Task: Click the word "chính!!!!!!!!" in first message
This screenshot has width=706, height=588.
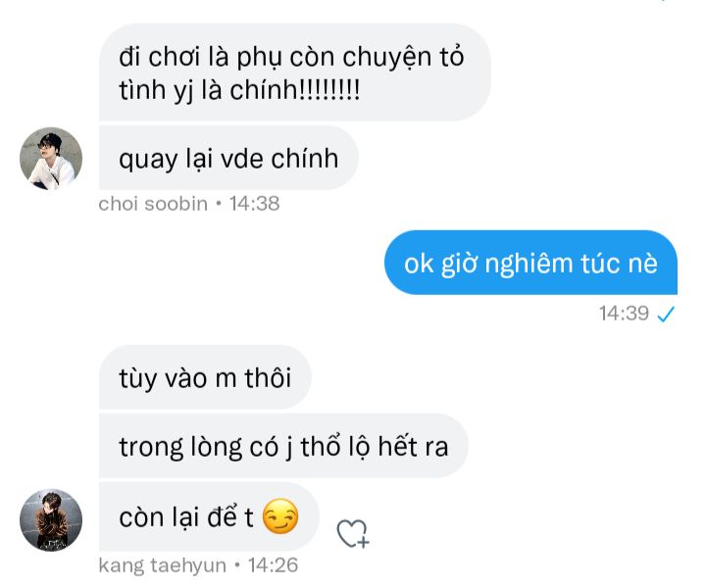Action: [295, 90]
